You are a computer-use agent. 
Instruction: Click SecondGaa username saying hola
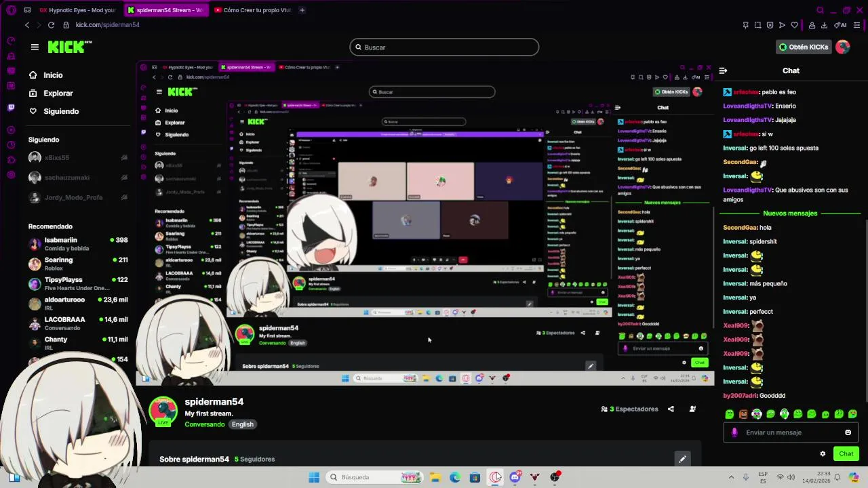tap(740, 228)
